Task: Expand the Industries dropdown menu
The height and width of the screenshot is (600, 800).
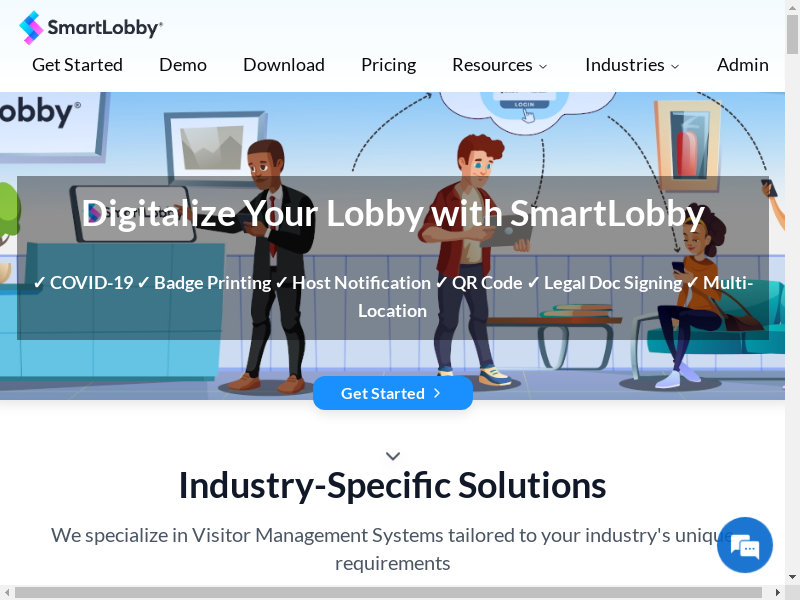Action: click(632, 65)
